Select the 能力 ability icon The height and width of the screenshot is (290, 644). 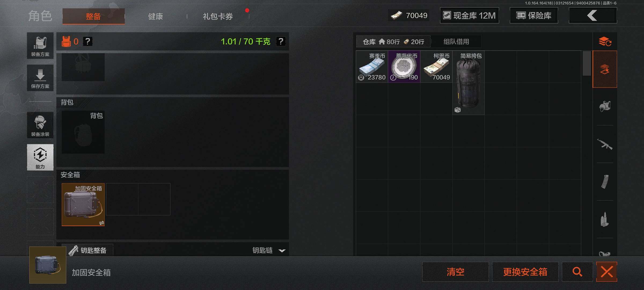(40, 157)
